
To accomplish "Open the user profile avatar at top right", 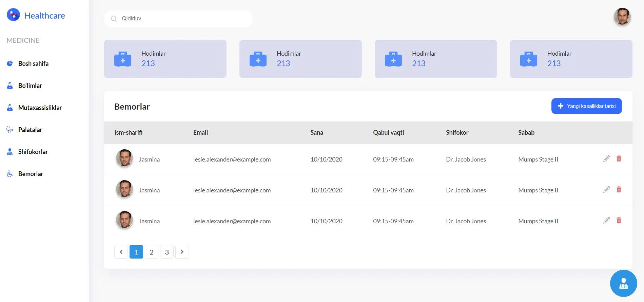I will point(622,17).
